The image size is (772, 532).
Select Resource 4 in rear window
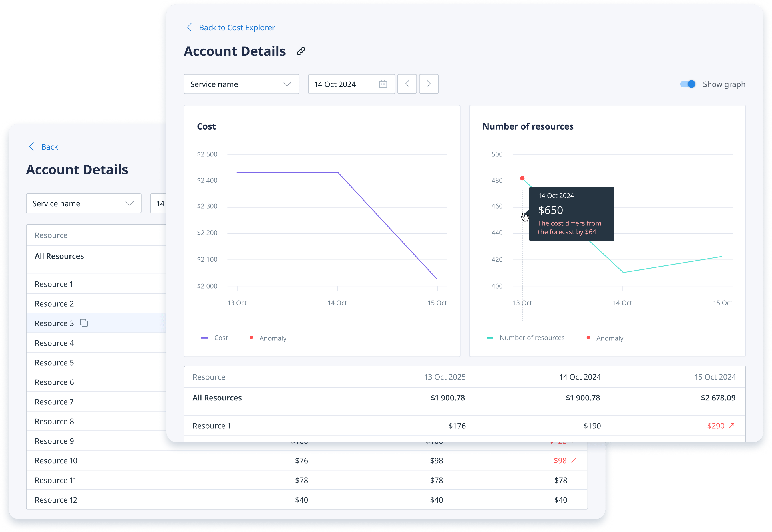pos(97,343)
